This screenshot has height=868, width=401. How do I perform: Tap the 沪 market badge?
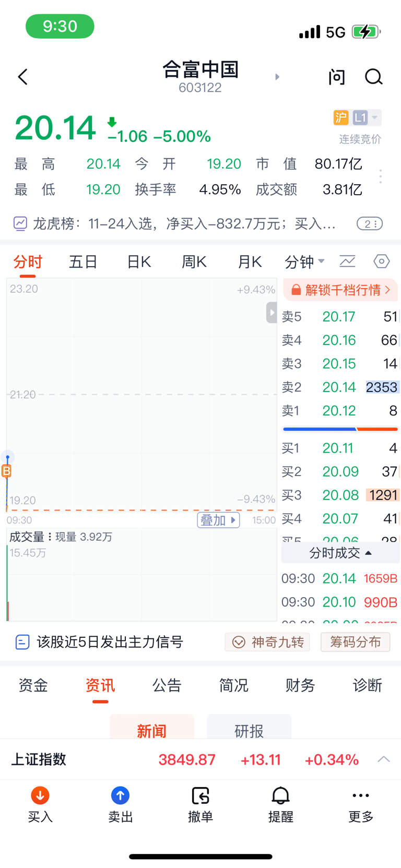(x=341, y=117)
